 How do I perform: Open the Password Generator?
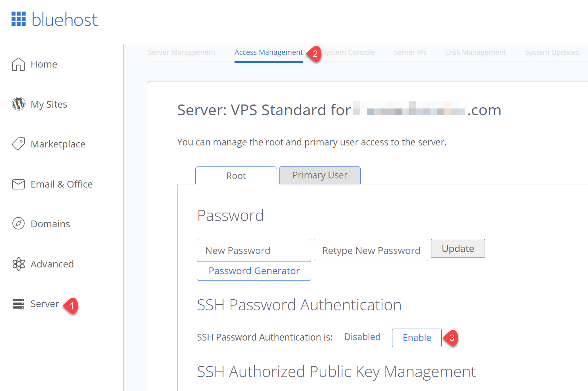254,271
